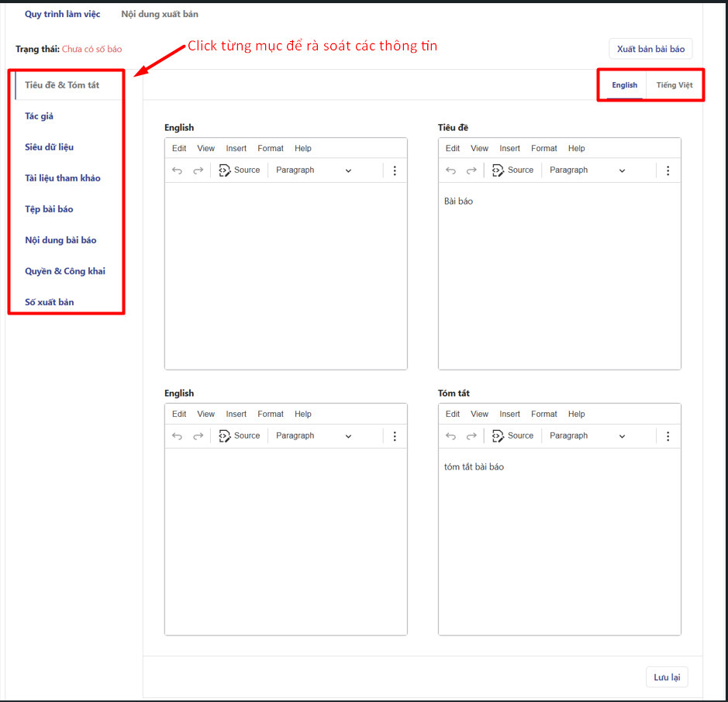Select Tác giả in the sidebar
Screen dimensions: 728x702
click(x=40, y=116)
